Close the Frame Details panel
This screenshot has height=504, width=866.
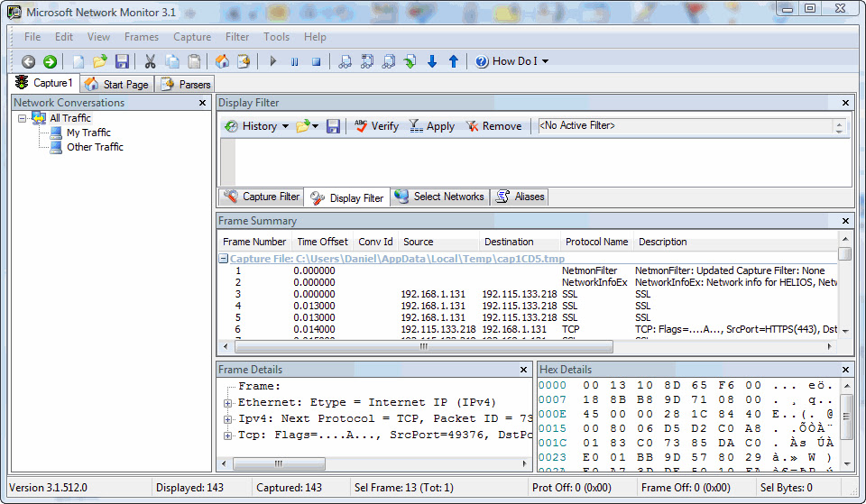(x=523, y=370)
